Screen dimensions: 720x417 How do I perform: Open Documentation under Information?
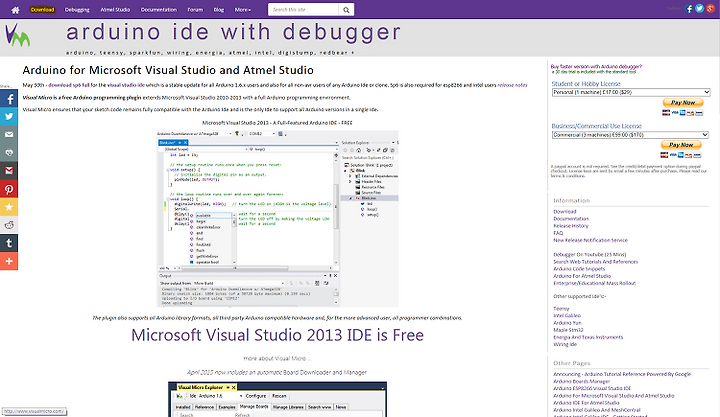coord(571,219)
